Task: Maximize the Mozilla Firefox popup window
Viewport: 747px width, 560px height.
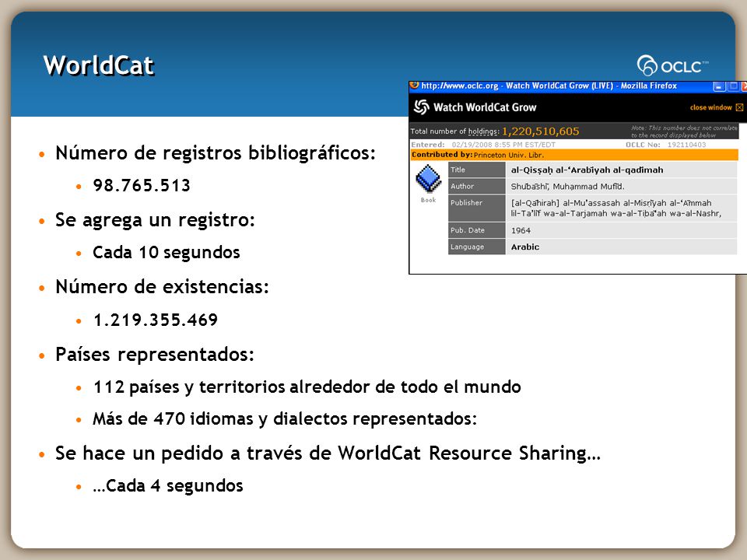Action: tap(734, 86)
